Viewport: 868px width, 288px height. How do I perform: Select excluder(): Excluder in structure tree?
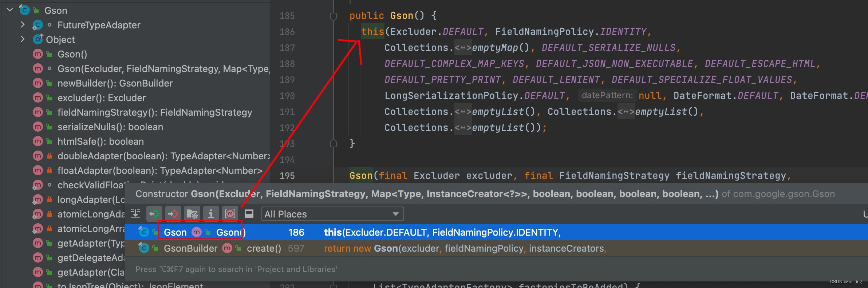click(x=102, y=98)
